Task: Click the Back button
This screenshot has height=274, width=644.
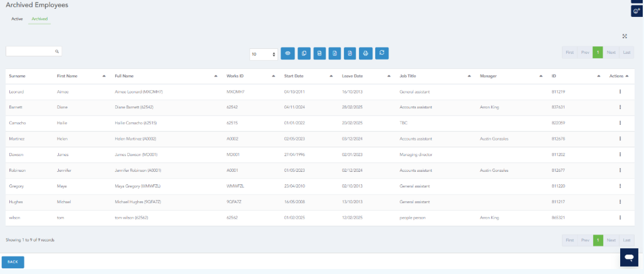Action: click(x=13, y=262)
